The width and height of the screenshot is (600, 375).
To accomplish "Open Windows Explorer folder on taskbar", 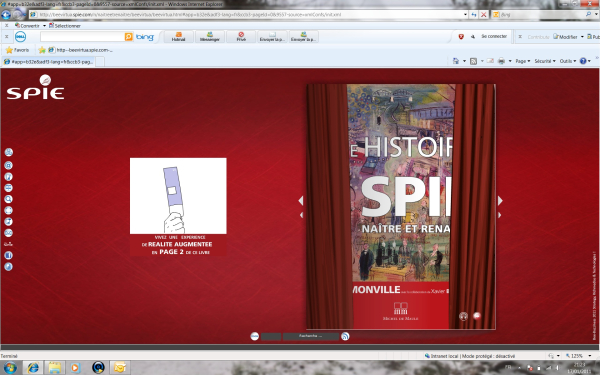I will coord(55,368).
